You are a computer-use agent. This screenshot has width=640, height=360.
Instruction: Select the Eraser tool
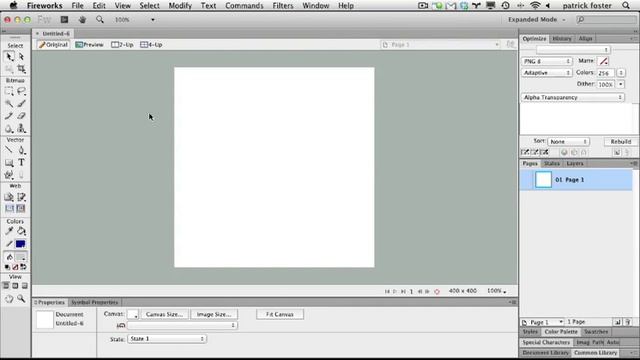tap(21, 116)
